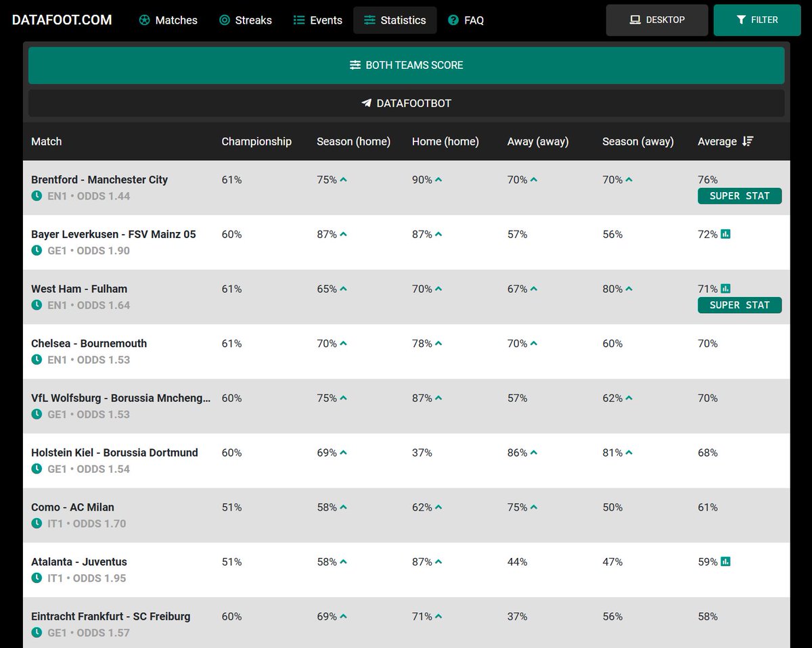Click the Statistics sliders icon

(369, 20)
